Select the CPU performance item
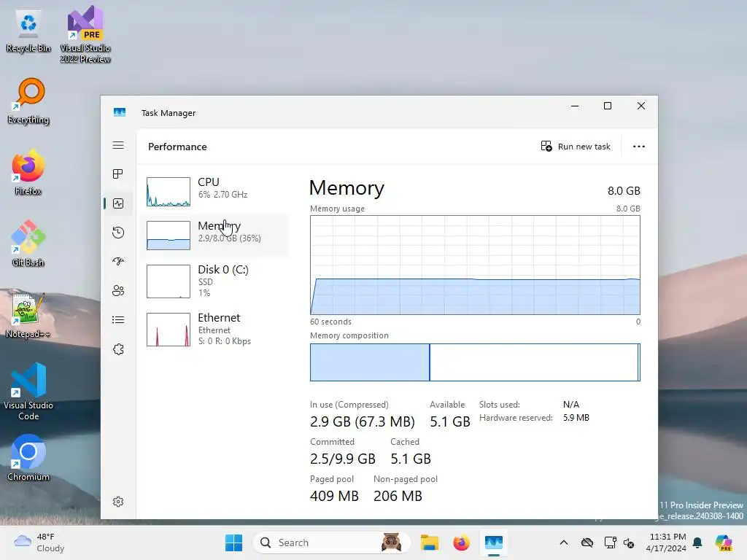Screen dimensions: 747x560 tap(215, 192)
